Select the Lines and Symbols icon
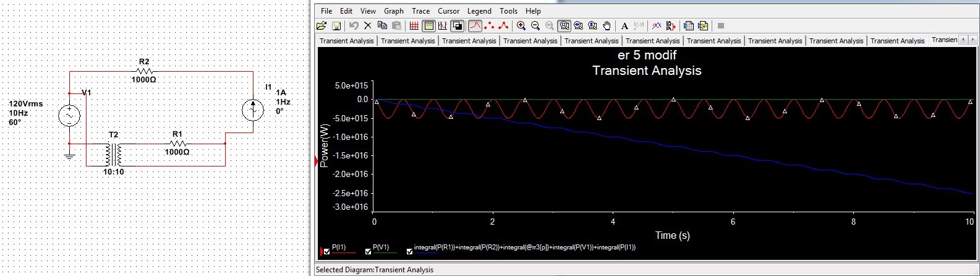Viewport: 980px width, 276px height. click(503, 25)
